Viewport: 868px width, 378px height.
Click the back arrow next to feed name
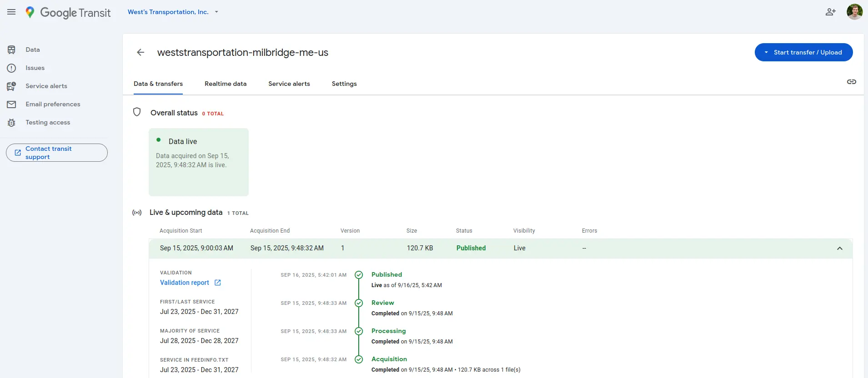tap(140, 52)
